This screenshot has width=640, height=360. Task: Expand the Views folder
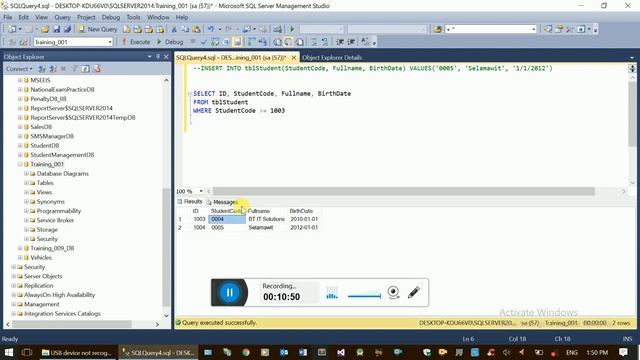(x=26, y=192)
